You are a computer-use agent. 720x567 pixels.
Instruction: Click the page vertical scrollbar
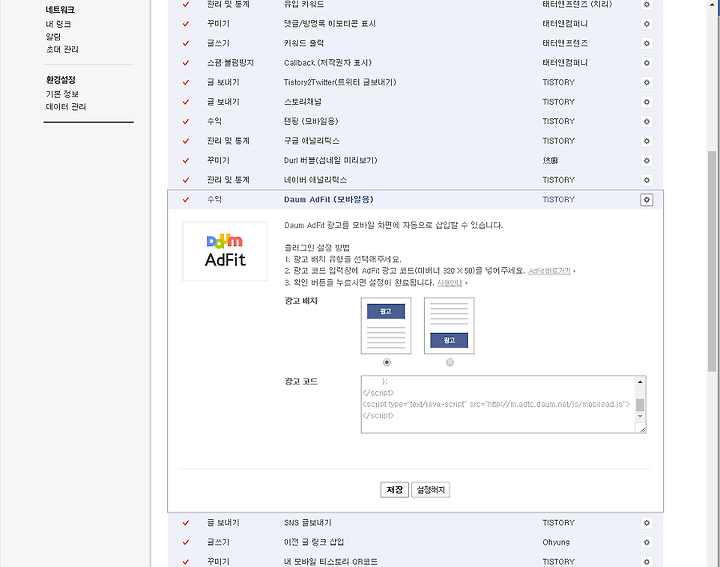(x=712, y=261)
